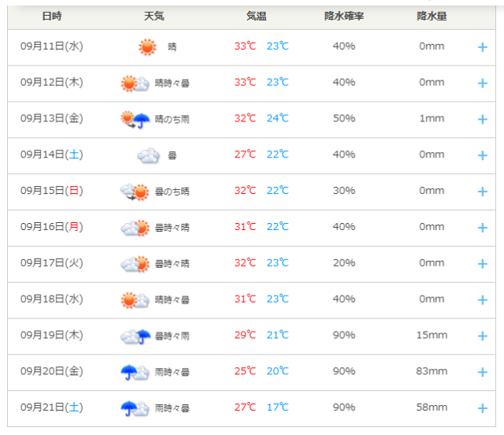This screenshot has width=504, height=435.
Task: Click the sun-and-cloud icon for 09月12日
Action: (135, 84)
